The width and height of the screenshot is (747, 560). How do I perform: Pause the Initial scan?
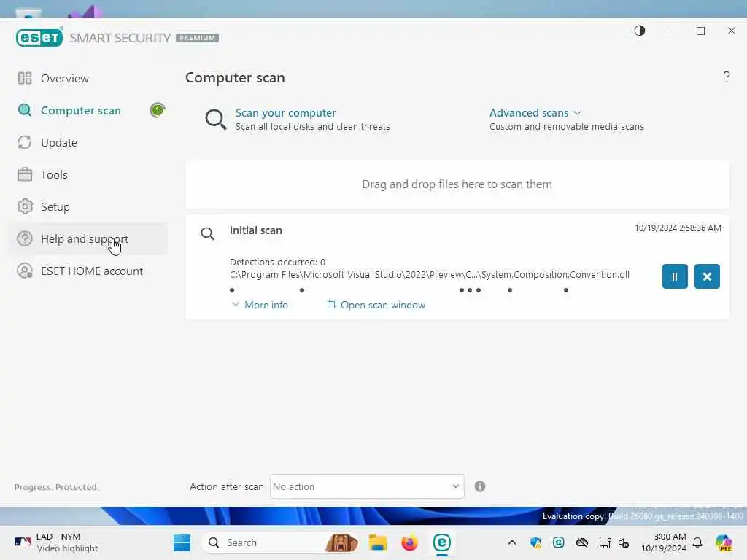[x=675, y=276]
